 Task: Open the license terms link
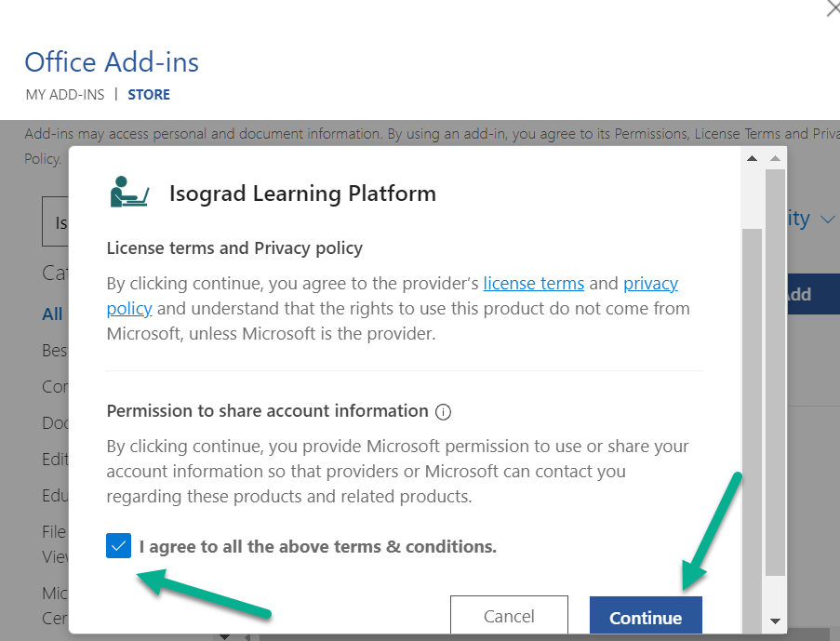coord(534,283)
